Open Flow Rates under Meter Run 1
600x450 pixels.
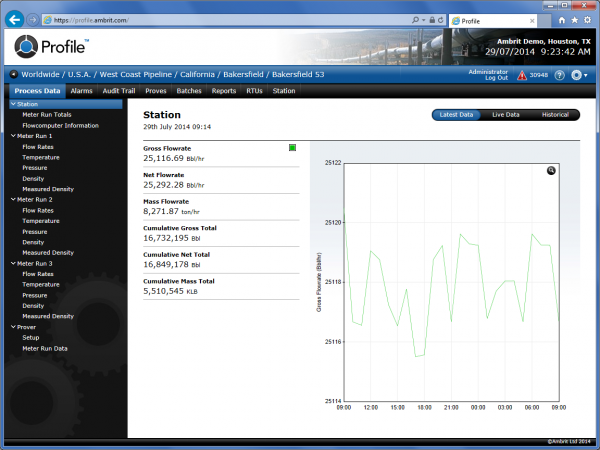coord(38,147)
